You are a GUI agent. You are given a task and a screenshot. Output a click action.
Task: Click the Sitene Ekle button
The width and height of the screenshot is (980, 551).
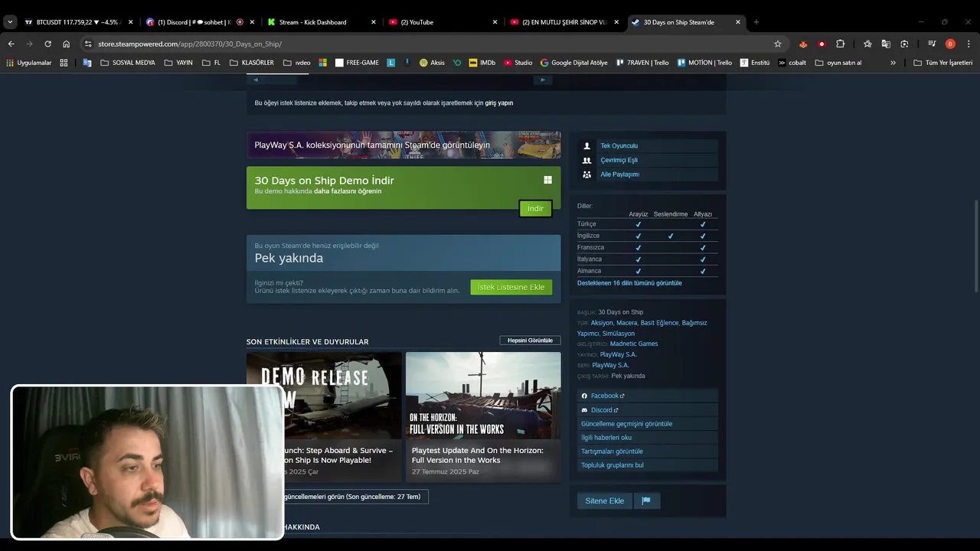605,500
